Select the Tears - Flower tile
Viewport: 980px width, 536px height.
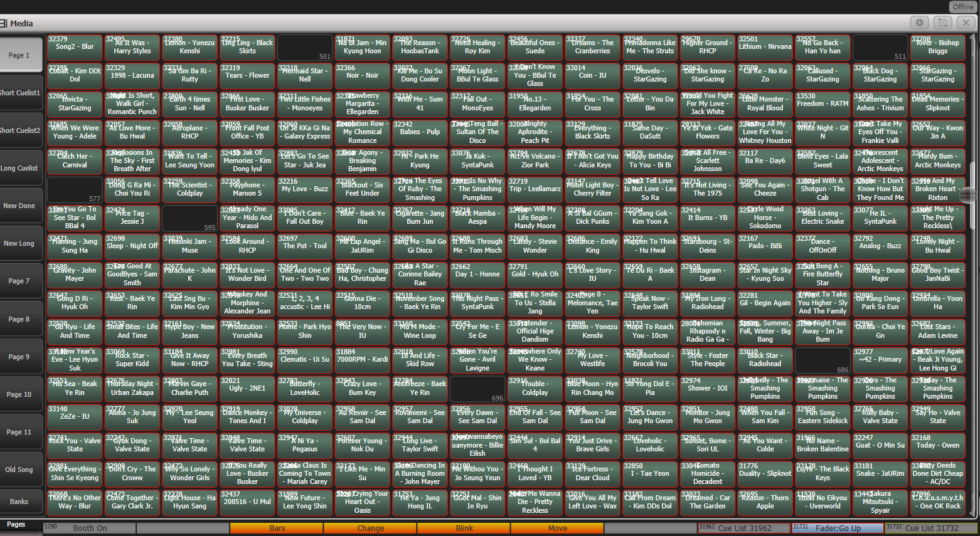click(x=247, y=76)
